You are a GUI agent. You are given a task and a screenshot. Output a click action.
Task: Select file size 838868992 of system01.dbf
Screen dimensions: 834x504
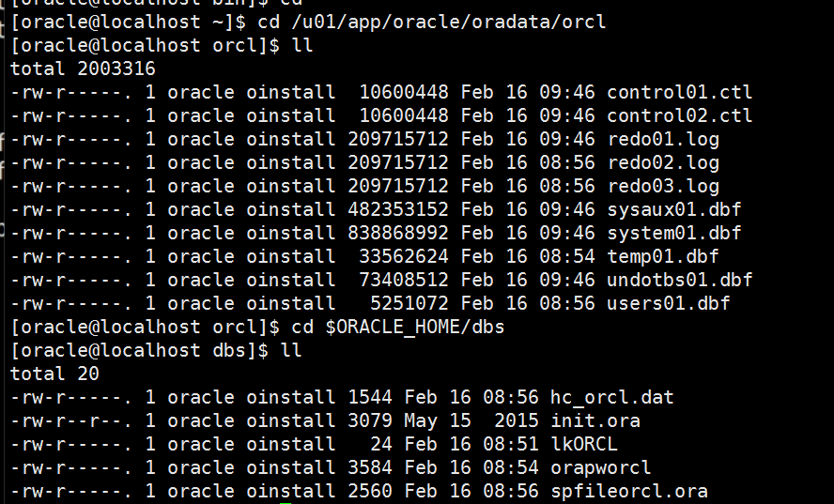click(398, 233)
